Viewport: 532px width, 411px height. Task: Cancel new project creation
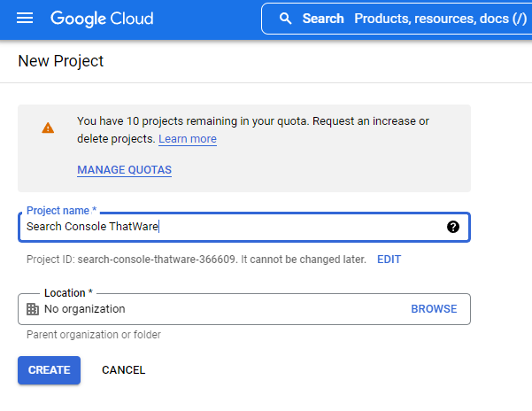pos(124,370)
